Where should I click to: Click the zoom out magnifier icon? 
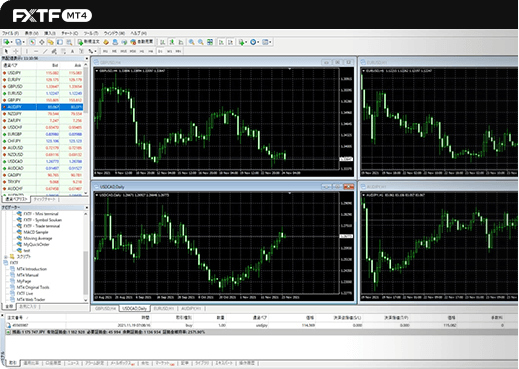click(x=201, y=42)
